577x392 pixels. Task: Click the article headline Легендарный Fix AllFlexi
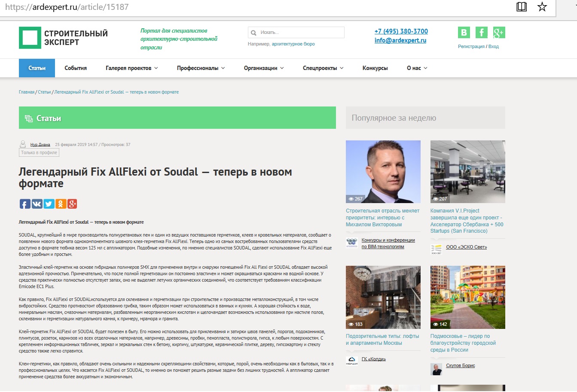(x=156, y=178)
